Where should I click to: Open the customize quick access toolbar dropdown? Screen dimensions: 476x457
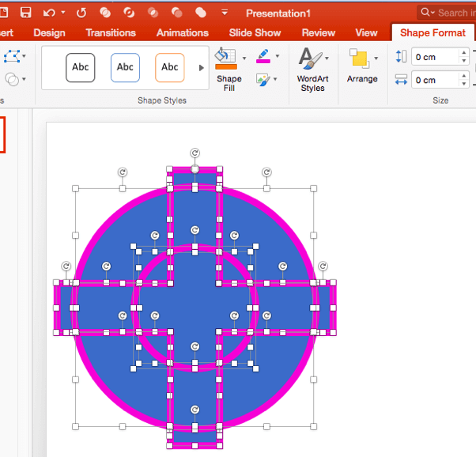[225, 13]
